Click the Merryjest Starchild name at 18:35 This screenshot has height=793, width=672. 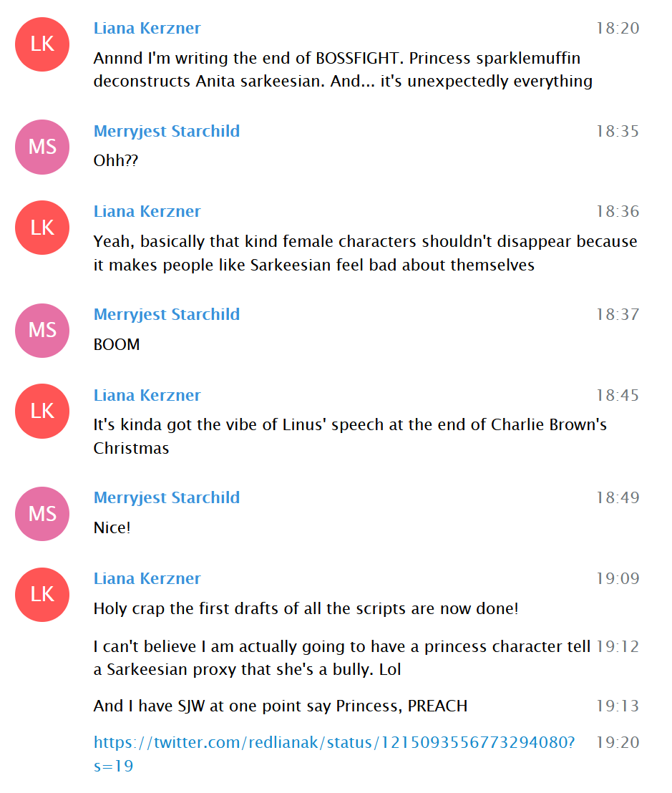[166, 131]
